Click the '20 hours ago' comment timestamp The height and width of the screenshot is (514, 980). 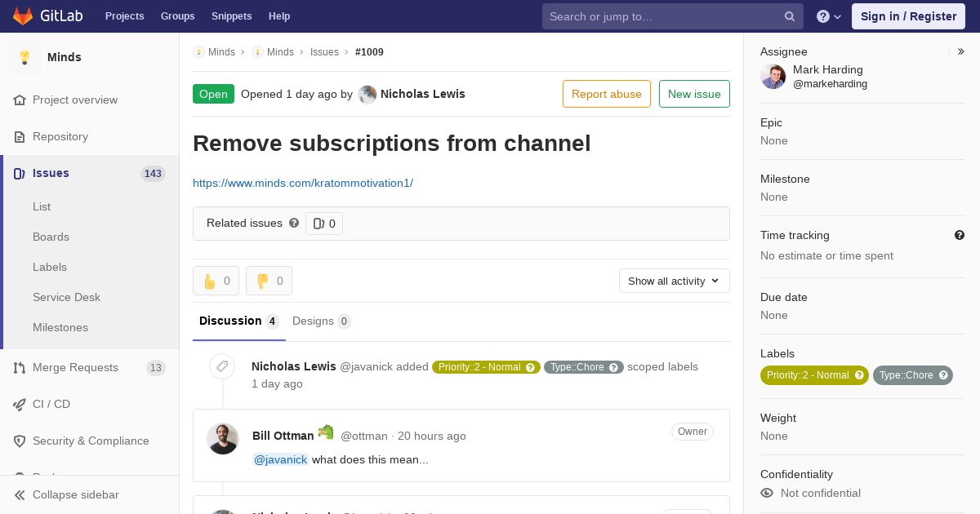click(x=432, y=436)
